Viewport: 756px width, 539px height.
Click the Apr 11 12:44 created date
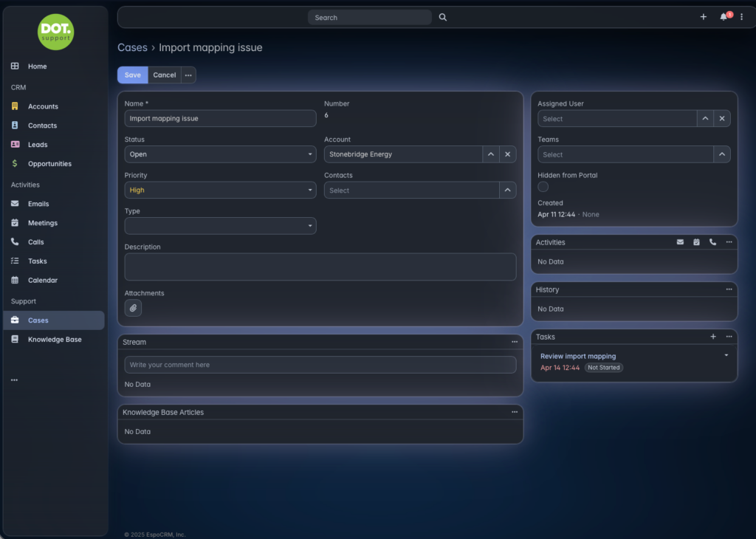(557, 215)
